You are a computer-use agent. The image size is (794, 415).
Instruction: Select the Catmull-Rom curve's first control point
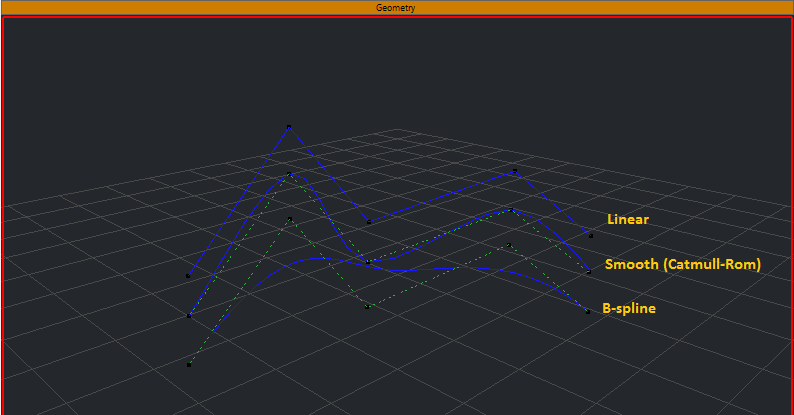coord(189,316)
